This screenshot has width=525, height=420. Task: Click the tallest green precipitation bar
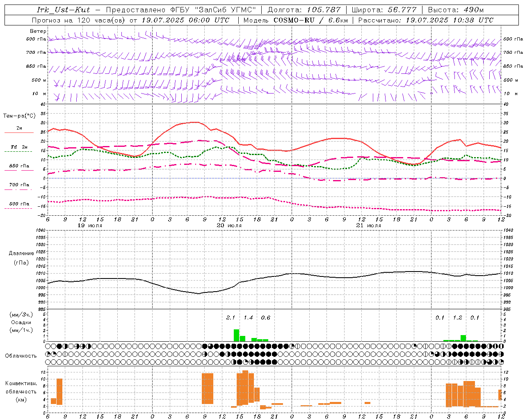point(236,335)
